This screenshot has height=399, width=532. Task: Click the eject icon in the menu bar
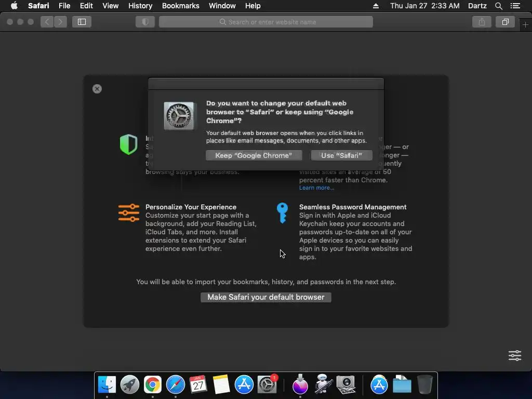(x=376, y=6)
